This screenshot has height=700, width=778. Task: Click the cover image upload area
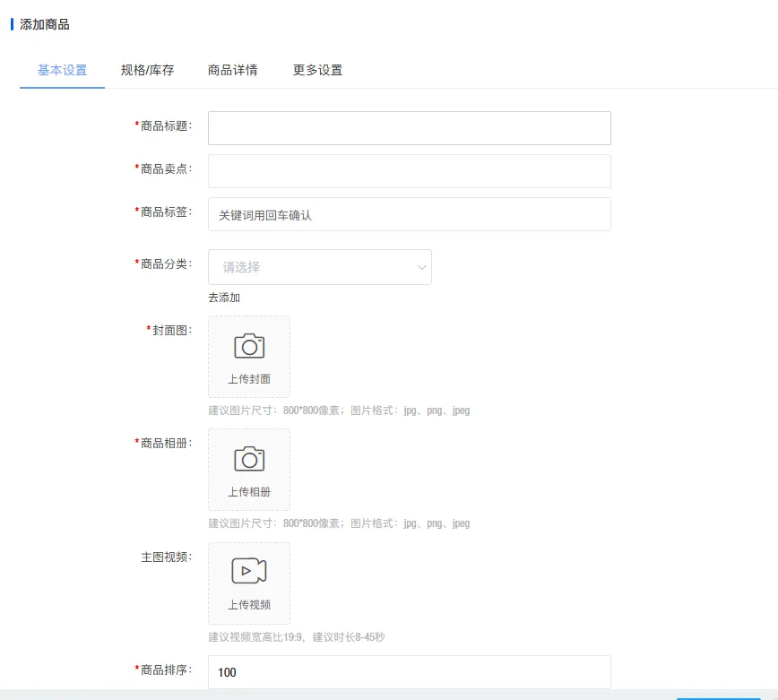(x=248, y=356)
